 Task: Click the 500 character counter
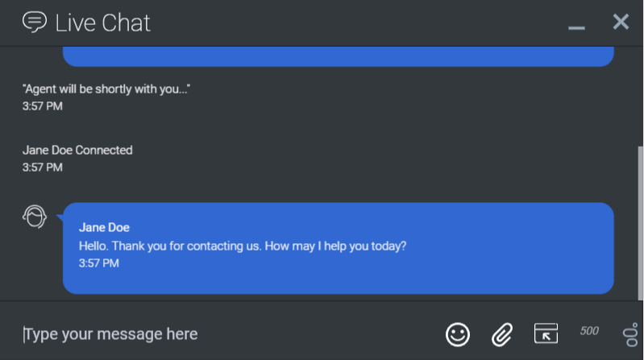click(x=589, y=331)
